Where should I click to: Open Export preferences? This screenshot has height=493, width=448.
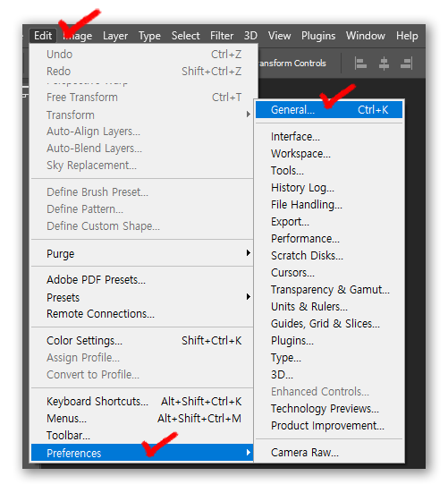point(329,221)
